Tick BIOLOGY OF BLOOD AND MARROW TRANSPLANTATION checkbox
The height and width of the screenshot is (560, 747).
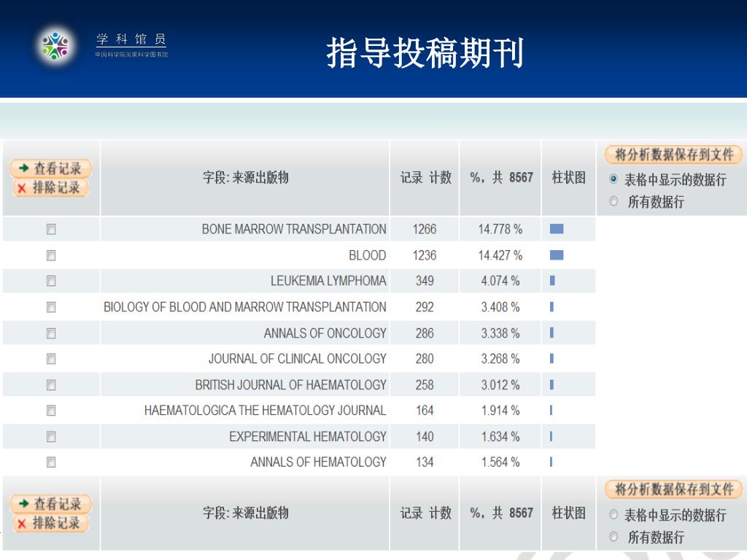(51, 307)
